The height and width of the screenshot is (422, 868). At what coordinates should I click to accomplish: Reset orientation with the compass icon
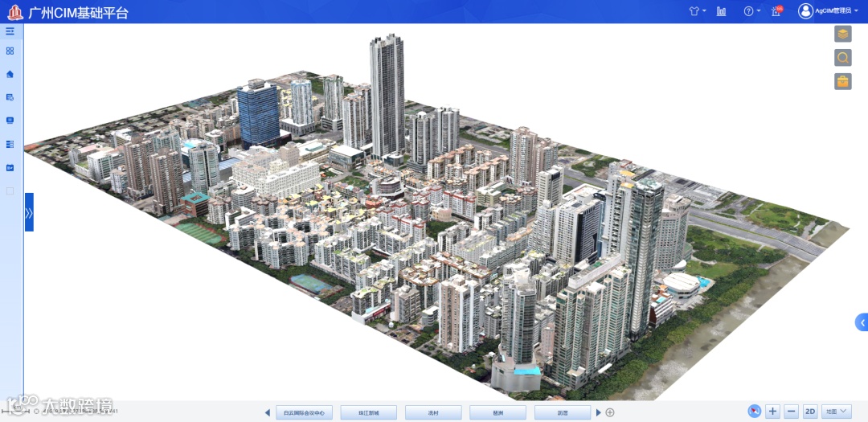pyautogui.click(x=754, y=412)
